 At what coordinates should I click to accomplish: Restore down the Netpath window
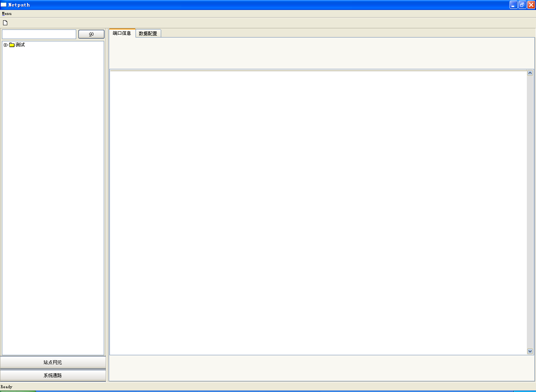pyautogui.click(x=522, y=5)
